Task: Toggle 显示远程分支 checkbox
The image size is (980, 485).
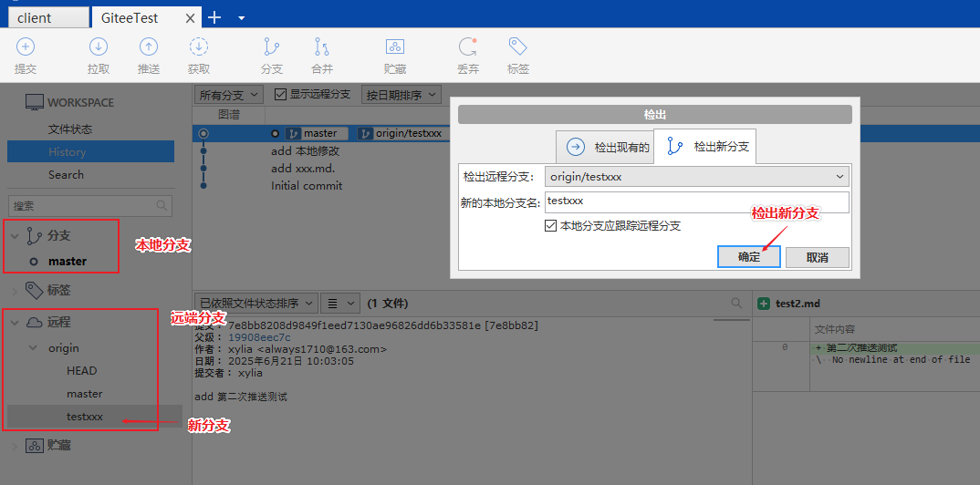Action: [x=281, y=95]
